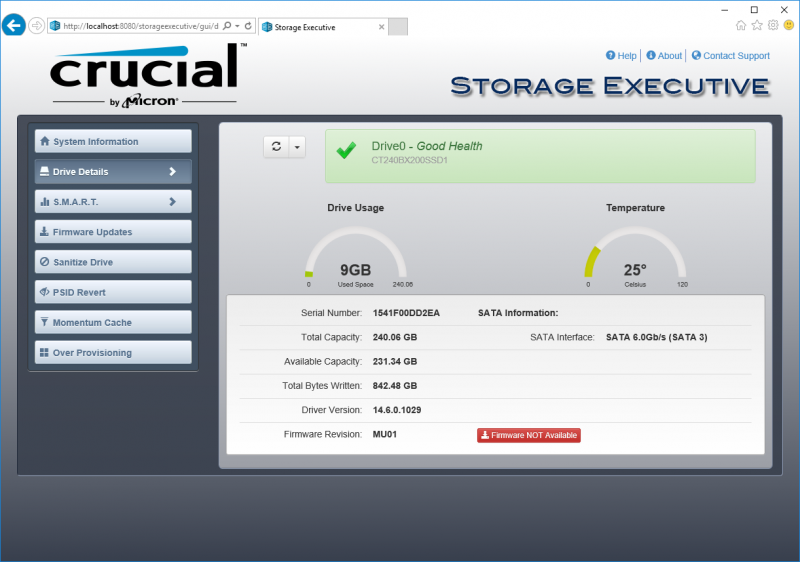
Task: Select the Storage Executive browser tab
Action: (323, 27)
